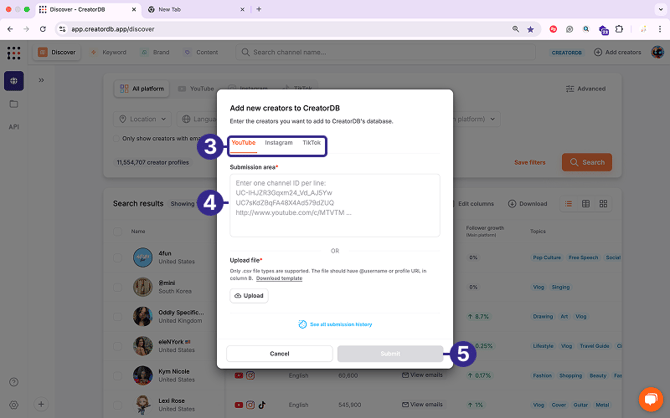Open a new browser tab with plus
The image size is (670, 418).
[x=259, y=9]
